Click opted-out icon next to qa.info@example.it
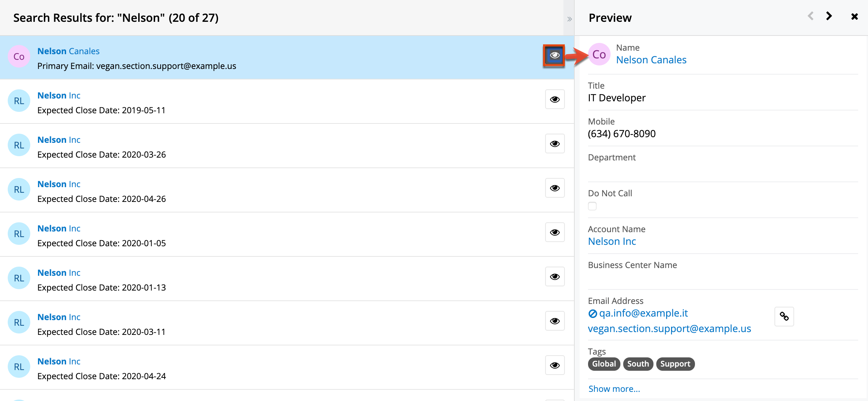The image size is (868, 401). [592, 313]
